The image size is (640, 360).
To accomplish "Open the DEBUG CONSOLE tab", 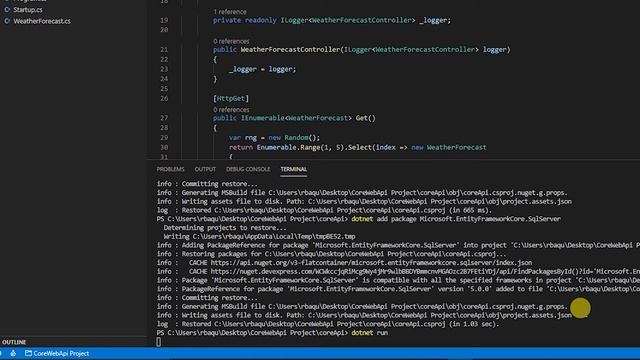I will coord(248,169).
